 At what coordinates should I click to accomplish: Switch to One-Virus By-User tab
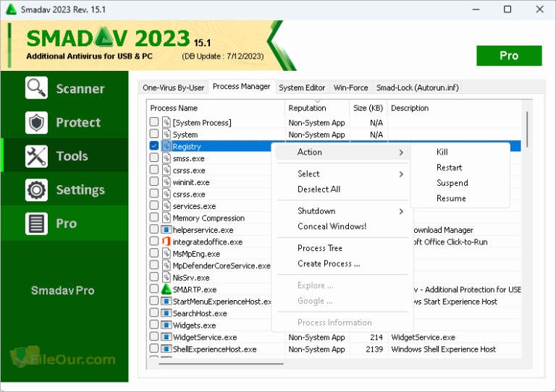[x=174, y=88]
